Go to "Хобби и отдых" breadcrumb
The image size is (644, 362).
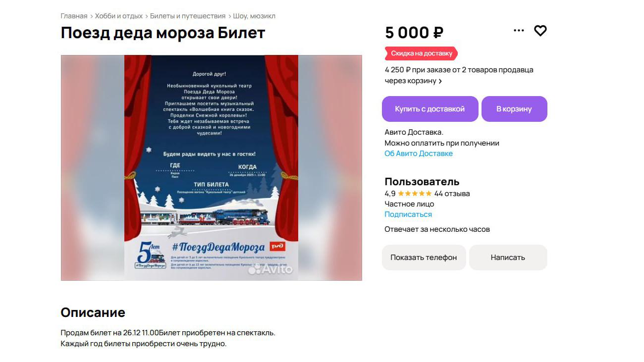[x=118, y=16]
